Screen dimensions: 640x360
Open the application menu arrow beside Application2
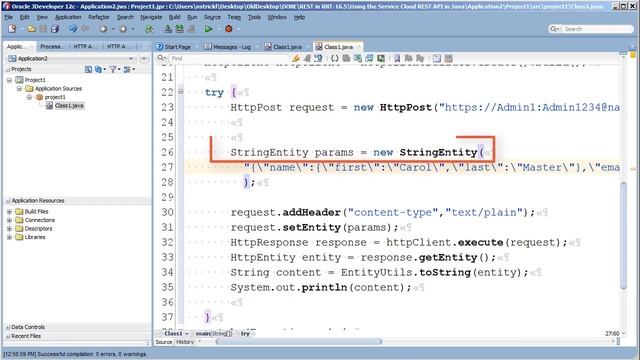[144, 59]
